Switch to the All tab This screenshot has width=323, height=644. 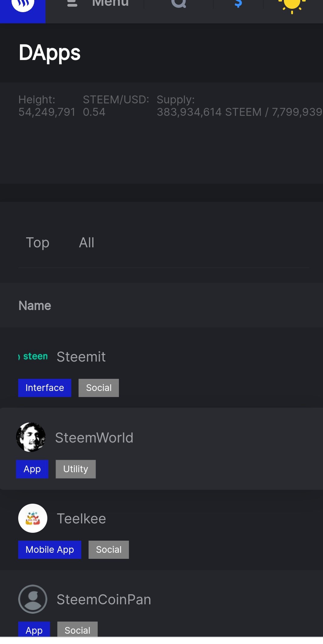coord(86,242)
